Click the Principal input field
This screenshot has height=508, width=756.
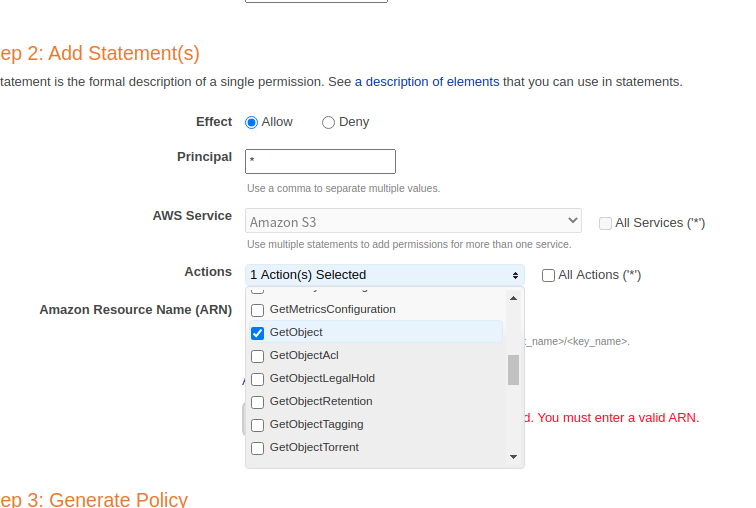(320, 161)
